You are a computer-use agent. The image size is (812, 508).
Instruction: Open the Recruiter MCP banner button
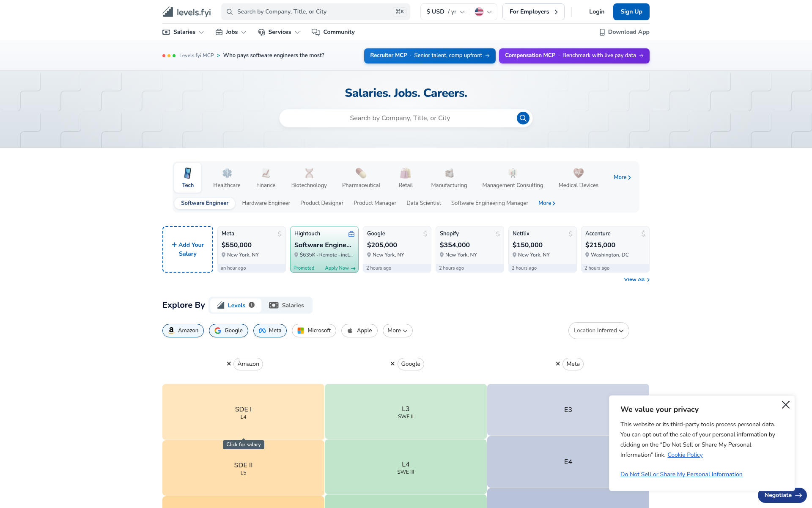pyautogui.click(x=430, y=55)
